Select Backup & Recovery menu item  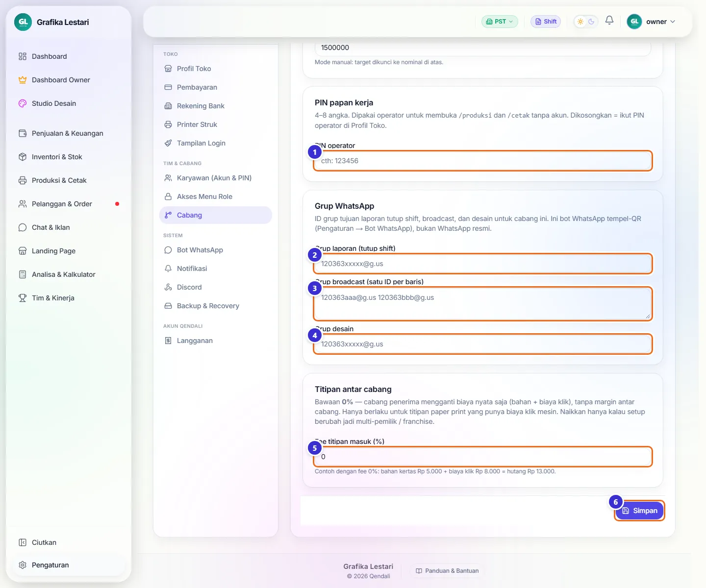(216, 306)
